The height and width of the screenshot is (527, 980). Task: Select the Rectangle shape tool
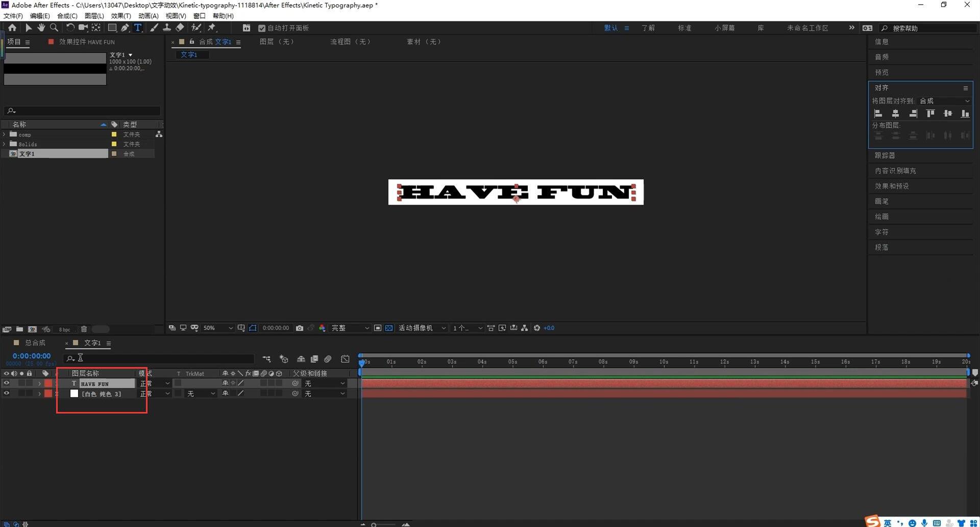(112, 28)
